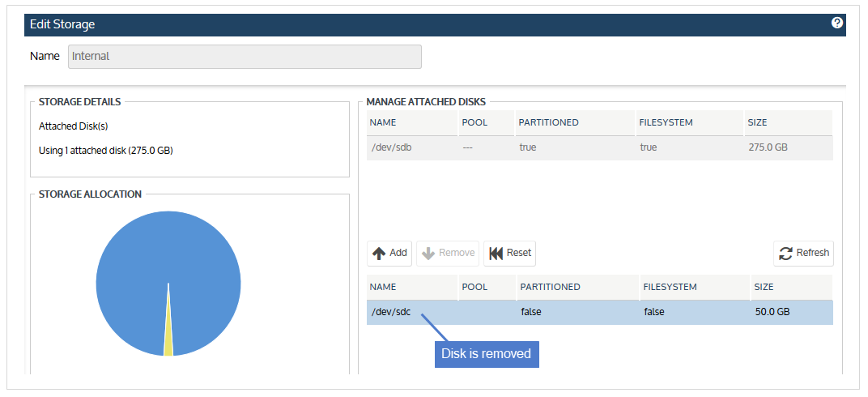Screen dimensions: 868x397
Task: Click the Reset button
Action: 510,253
